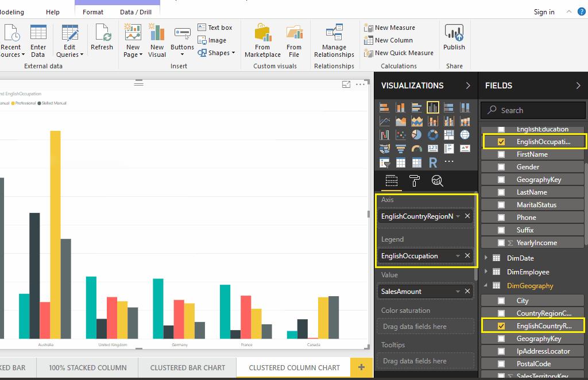The image size is (588, 380).
Task: Choose the Line chart visualization
Action: [x=384, y=122]
